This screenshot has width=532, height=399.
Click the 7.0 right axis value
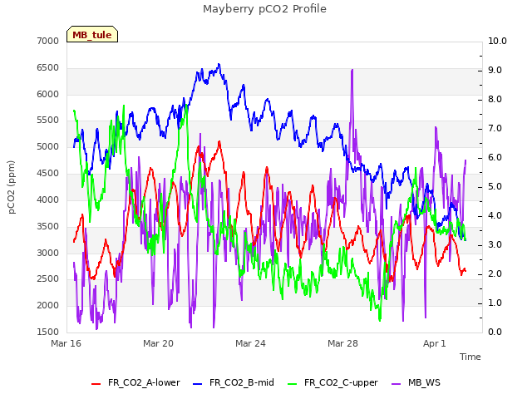[495, 129]
